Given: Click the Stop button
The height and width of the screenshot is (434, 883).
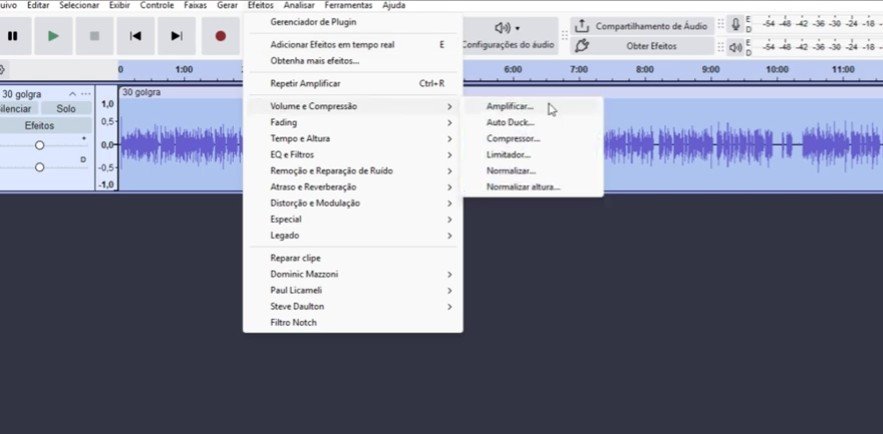Looking at the screenshot, I should [95, 36].
